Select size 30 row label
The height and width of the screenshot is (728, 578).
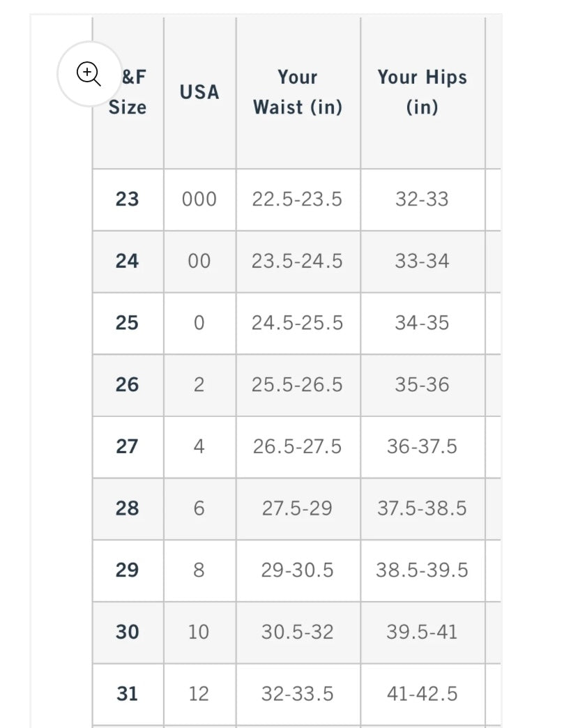pos(127,632)
